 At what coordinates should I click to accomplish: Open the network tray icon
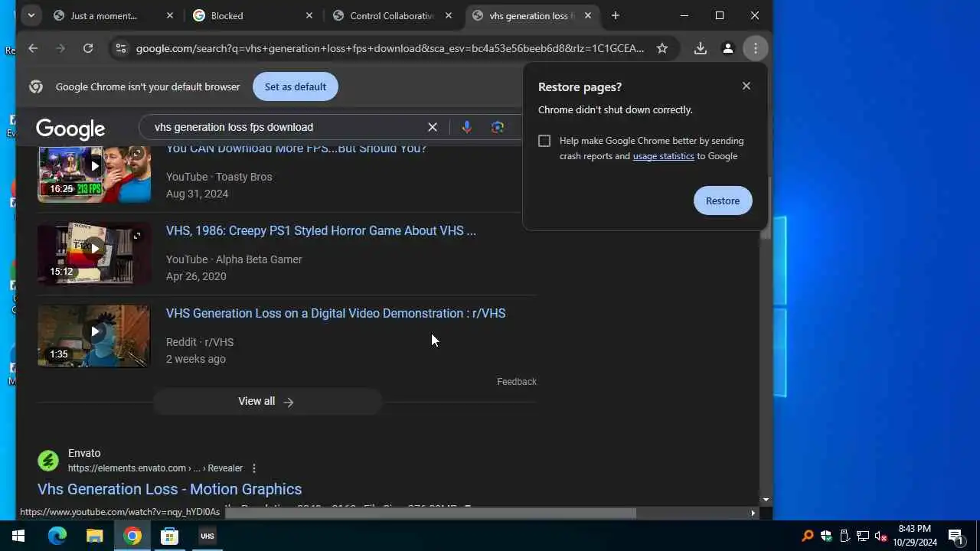pos(863,536)
